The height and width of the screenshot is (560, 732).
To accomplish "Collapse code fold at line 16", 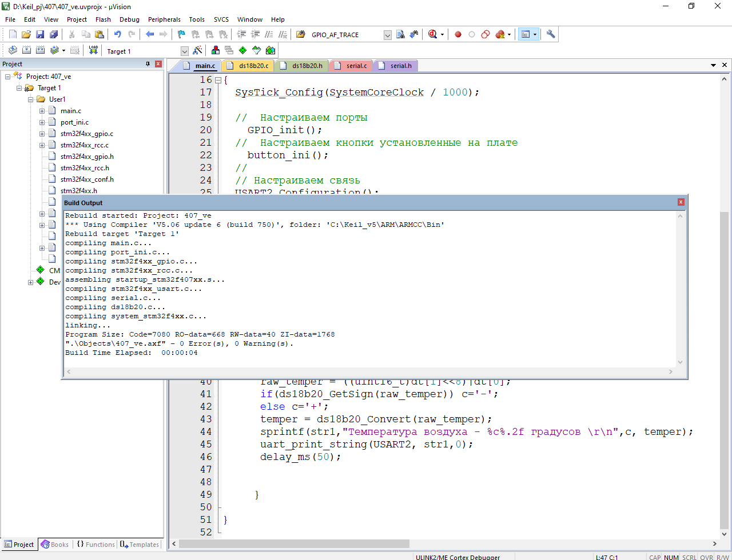I will [218, 80].
